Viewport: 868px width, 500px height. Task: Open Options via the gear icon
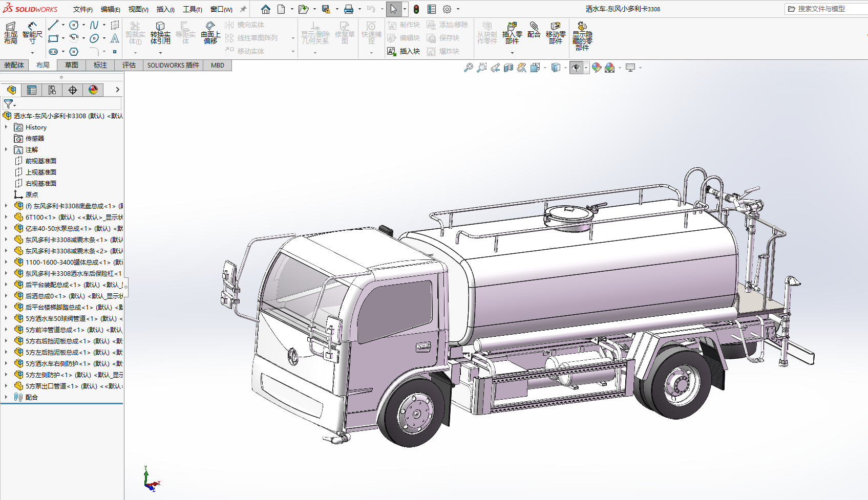point(447,9)
